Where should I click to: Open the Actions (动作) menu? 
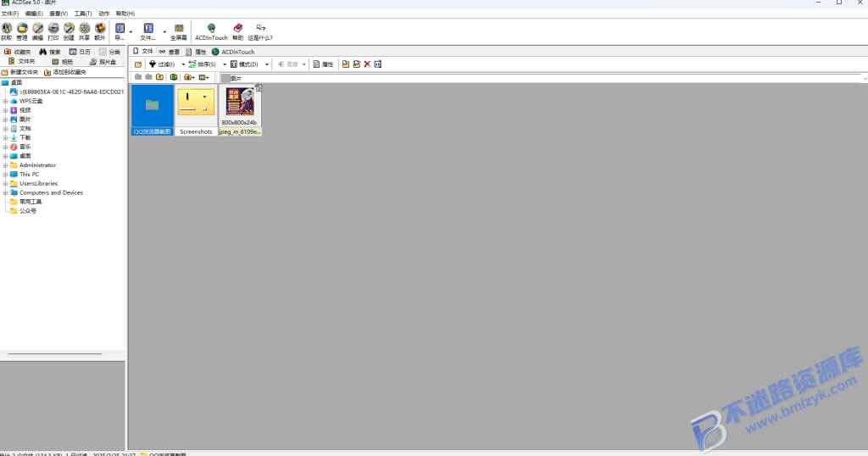(103, 14)
